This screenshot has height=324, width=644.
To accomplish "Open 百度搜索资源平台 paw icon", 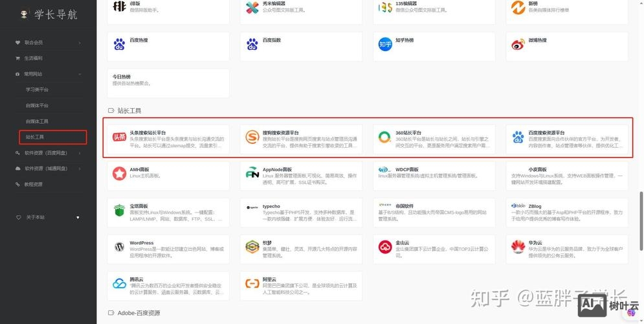I will click(518, 137).
